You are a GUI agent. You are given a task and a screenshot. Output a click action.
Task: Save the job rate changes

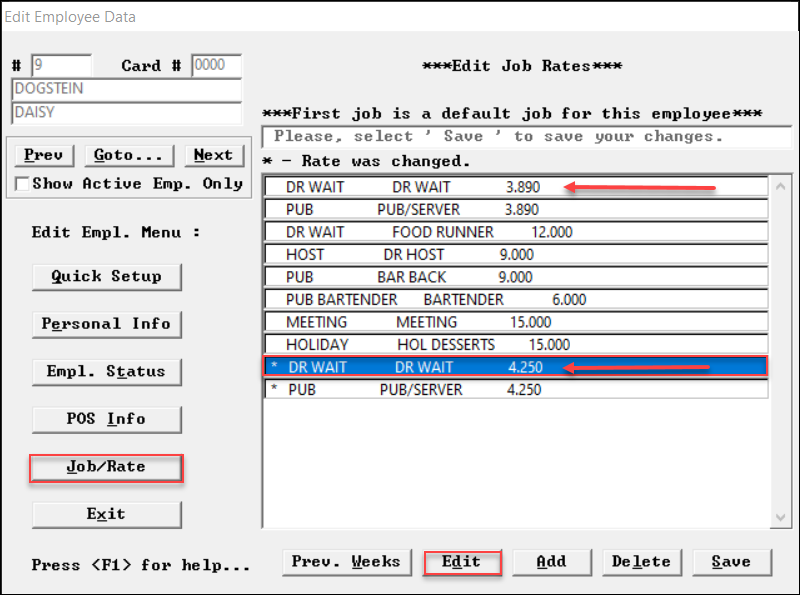(731, 562)
